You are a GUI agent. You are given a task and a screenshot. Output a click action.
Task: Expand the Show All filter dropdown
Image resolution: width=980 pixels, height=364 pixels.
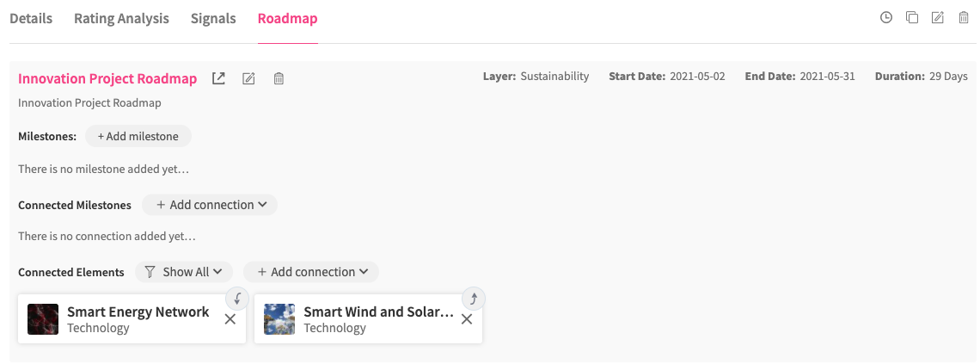click(x=184, y=272)
